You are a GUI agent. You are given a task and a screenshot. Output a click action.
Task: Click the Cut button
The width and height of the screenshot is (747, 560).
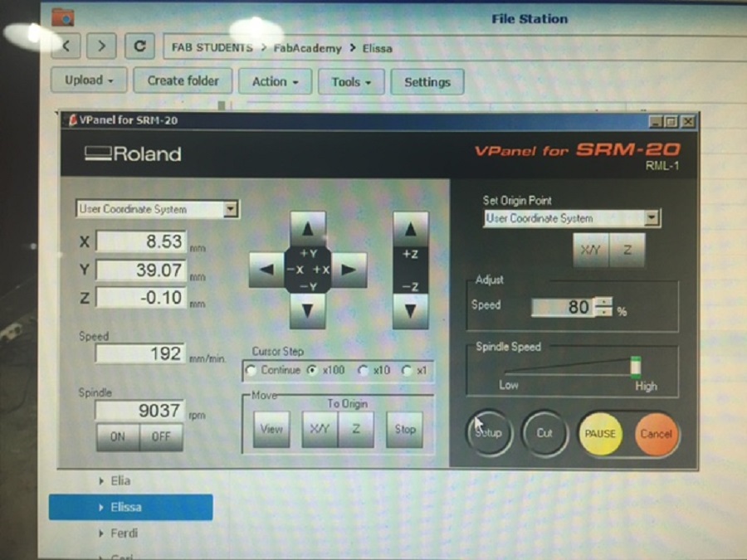[544, 433]
